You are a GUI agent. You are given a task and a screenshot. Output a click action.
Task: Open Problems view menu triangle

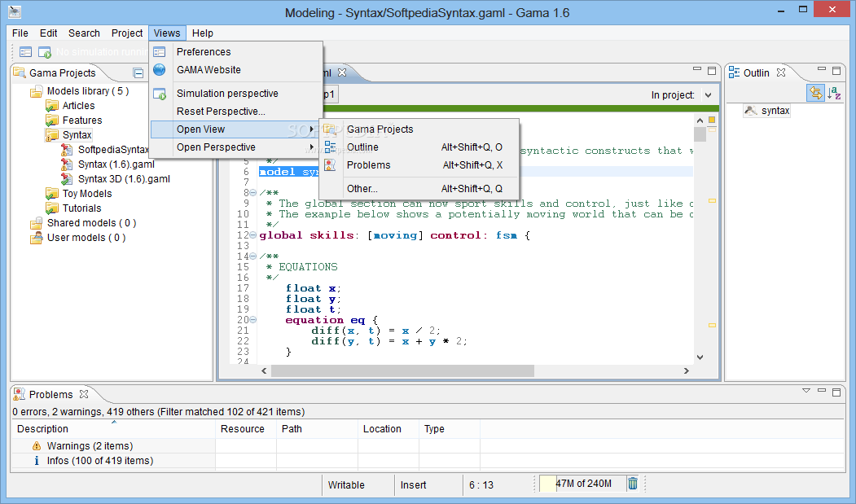click(806, 391)
